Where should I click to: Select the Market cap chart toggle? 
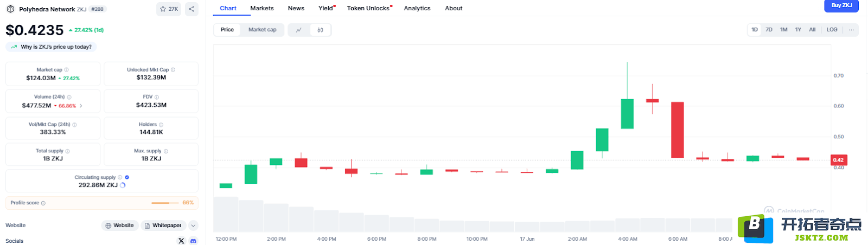tap(262, 30)
